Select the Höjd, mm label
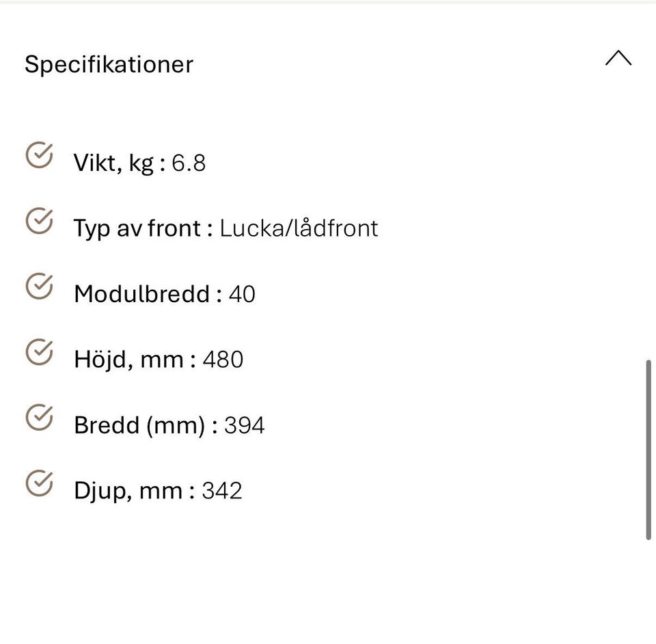Screen dimensions: 656x644 (131, 360)
